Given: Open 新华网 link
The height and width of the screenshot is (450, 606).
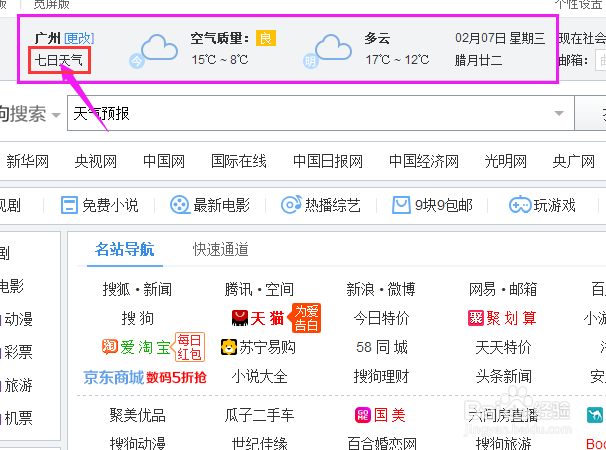Looking at the screenshot, I should click(27, 162).
